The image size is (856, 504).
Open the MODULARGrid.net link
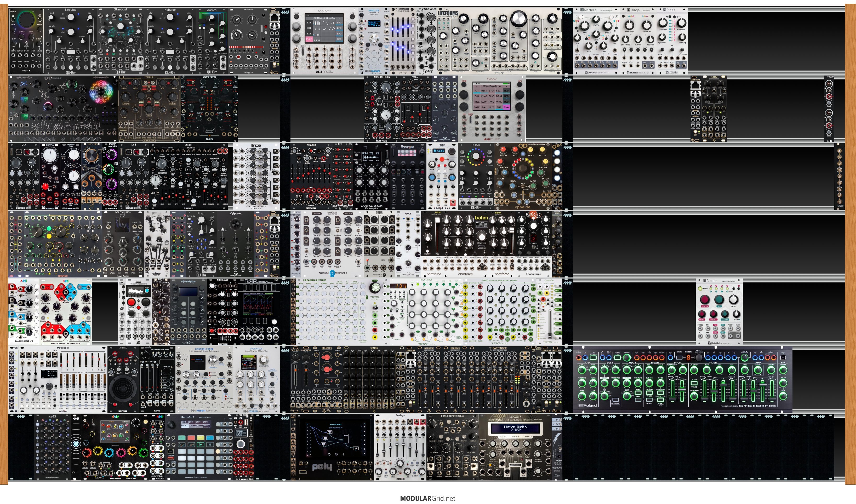point(427,499)
